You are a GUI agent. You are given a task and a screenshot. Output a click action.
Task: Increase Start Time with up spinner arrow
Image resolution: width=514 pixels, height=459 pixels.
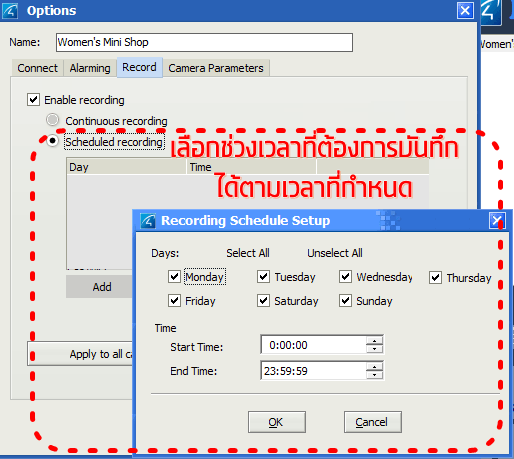coord(375,341)
